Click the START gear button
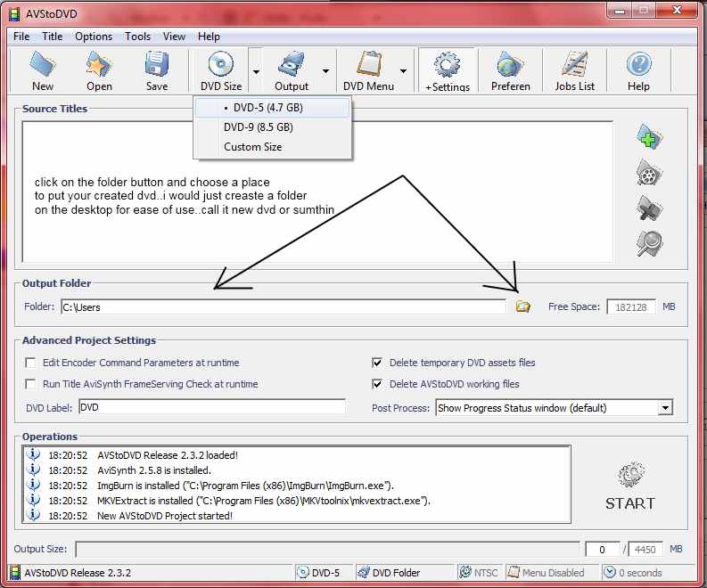This screenshot has height=588, width=707. 630,486
